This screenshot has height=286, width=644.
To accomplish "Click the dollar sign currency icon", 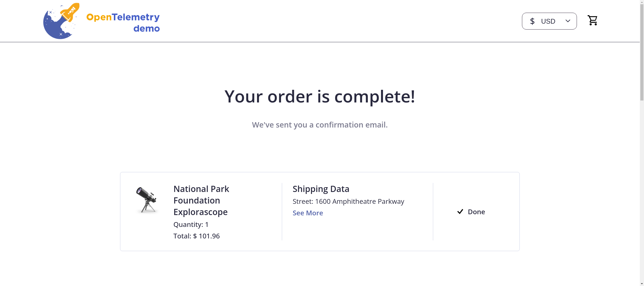I will point(532,21).
